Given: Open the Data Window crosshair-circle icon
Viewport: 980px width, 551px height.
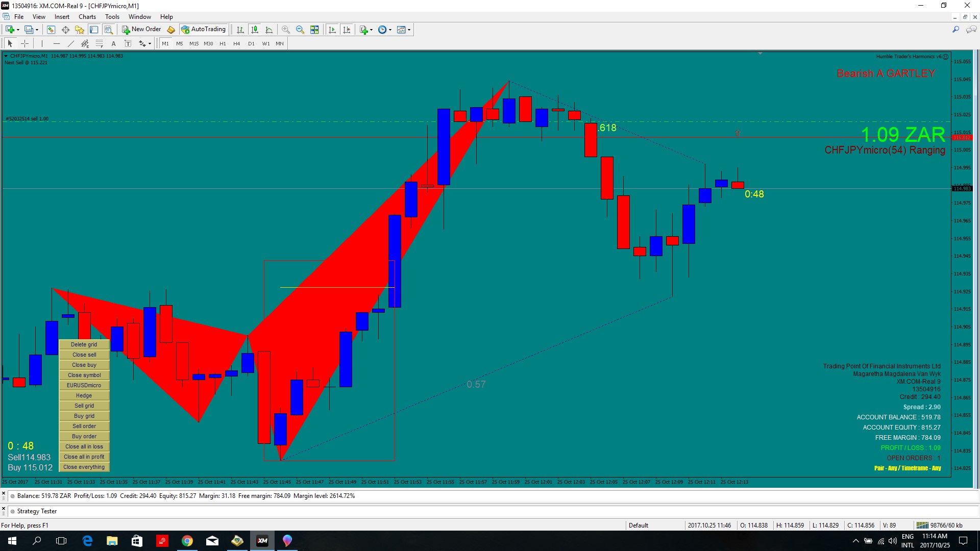Looking at the screenshot, I should [65, 30].
